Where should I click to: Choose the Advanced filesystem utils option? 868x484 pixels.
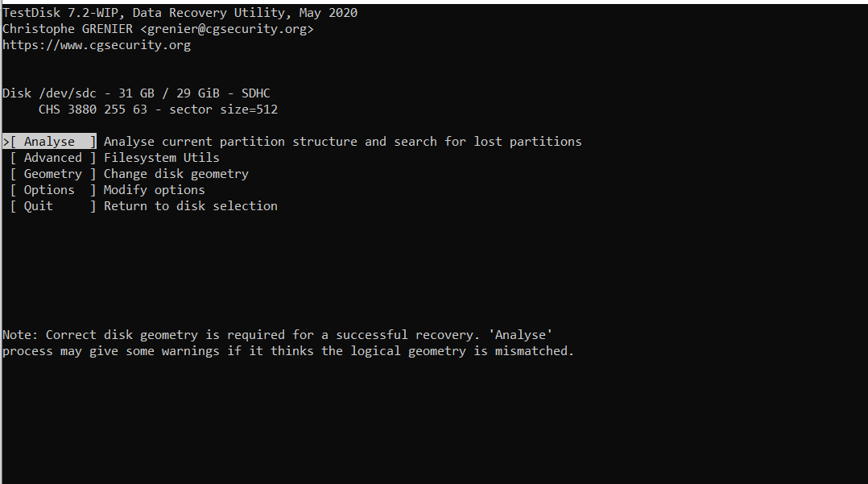pos(53,158)
